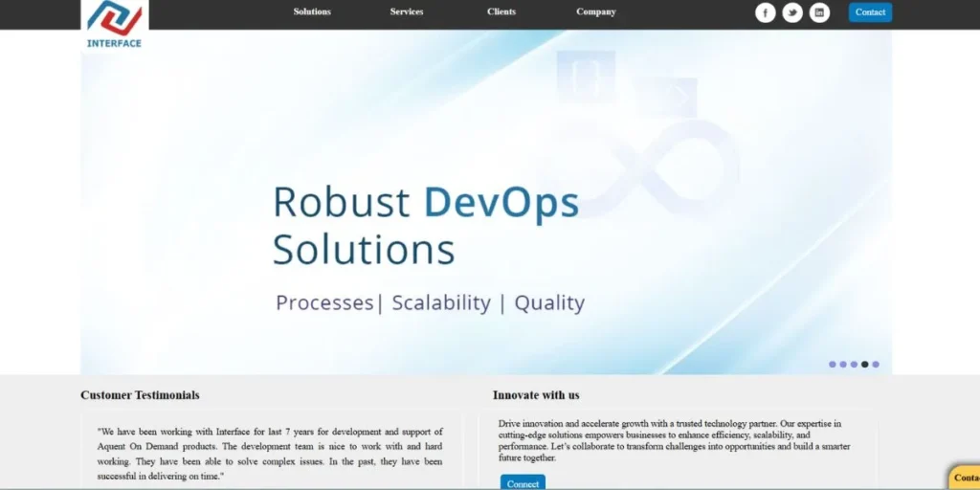Click the Robust DevOps Solutions banner heading

(x=425, y=226)
